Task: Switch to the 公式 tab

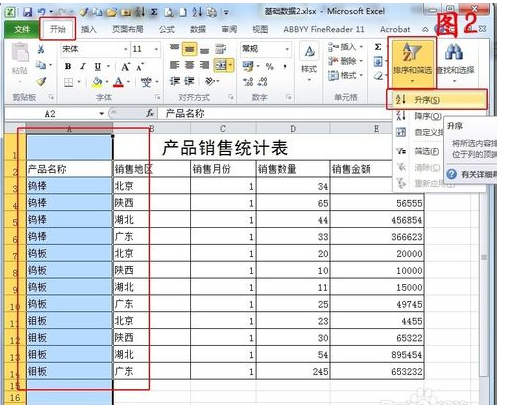Action: coord(167,29)
